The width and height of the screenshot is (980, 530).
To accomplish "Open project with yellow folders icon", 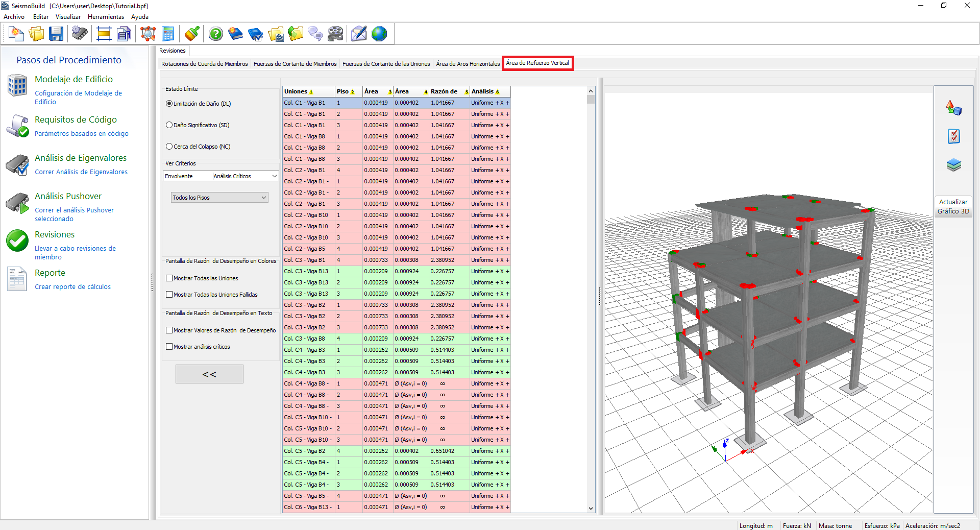I will 37,34.
